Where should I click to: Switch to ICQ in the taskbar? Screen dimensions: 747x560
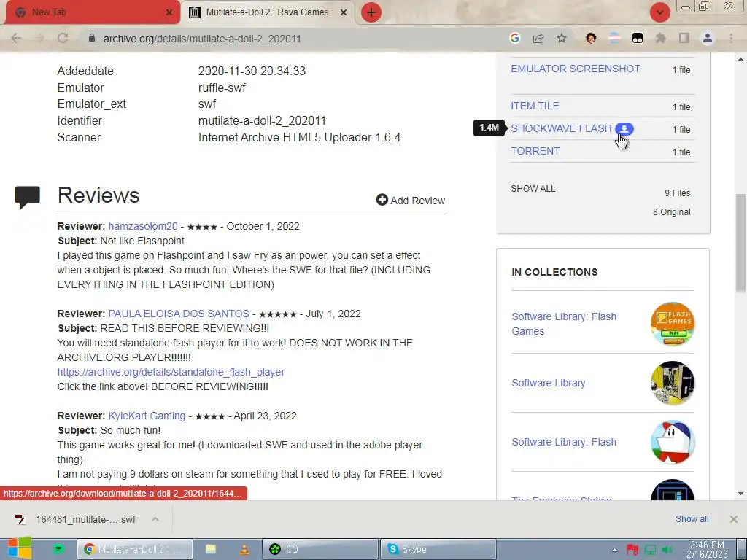(x=320, y=549)
